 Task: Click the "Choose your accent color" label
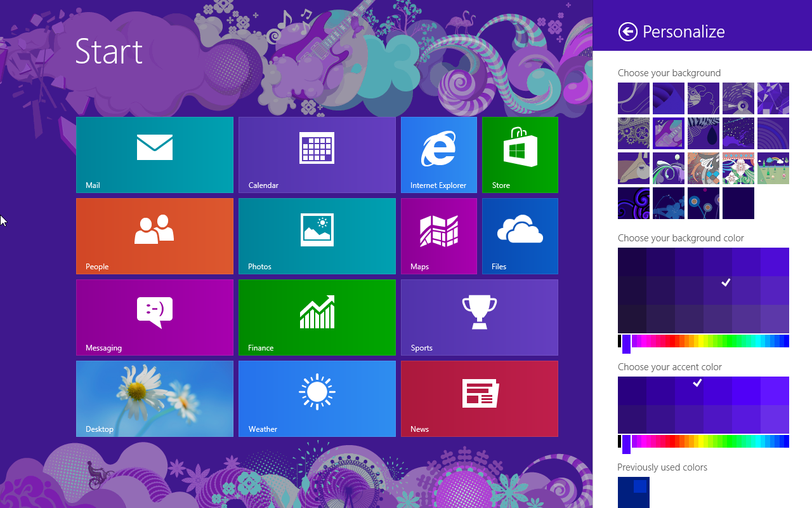(670, 367)
